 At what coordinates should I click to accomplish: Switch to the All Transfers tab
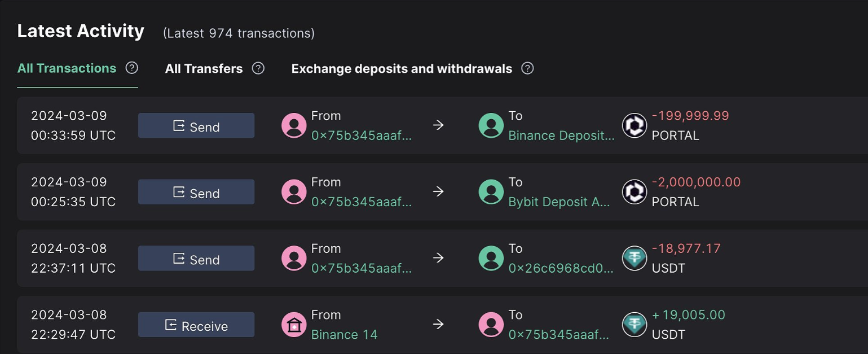(x=204, y=69)
